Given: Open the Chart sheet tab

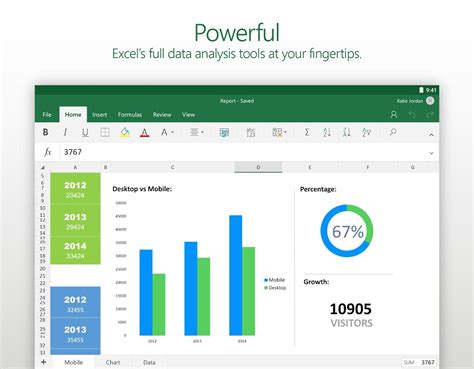Looking at the screenshot, I should click(x=113, y=362).
